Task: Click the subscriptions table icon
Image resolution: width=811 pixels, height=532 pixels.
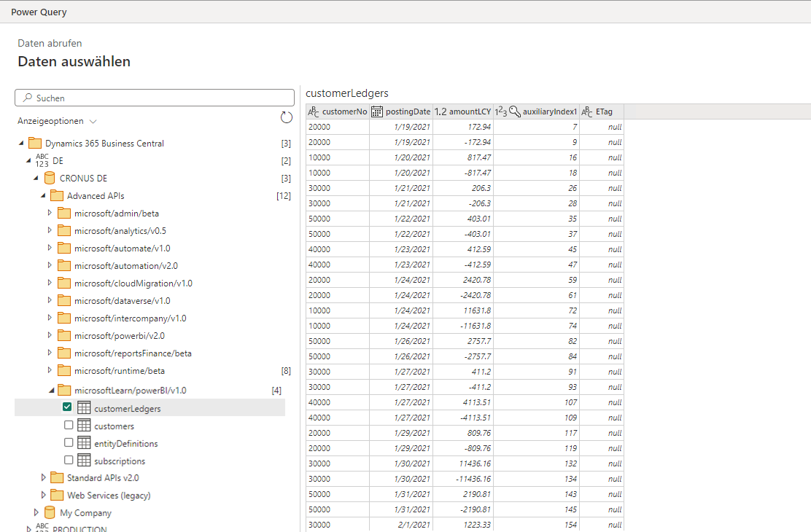Action: point(84,460)
